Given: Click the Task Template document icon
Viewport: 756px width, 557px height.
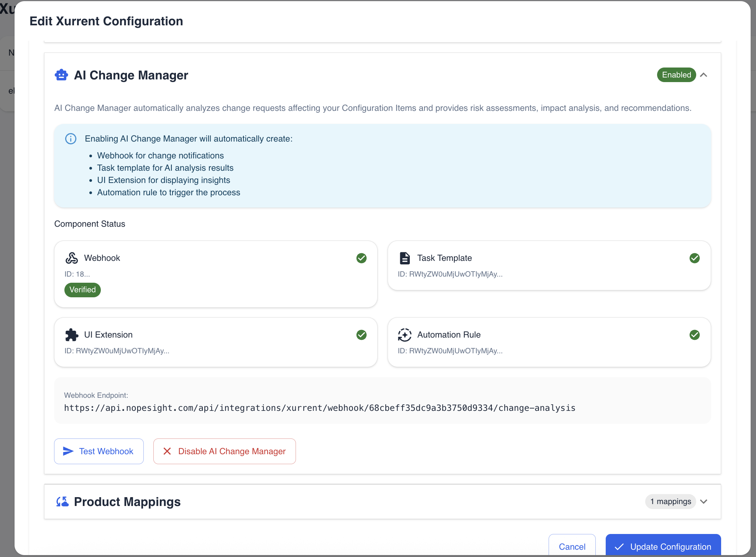Looking at the screenshot, I should 404,258.
